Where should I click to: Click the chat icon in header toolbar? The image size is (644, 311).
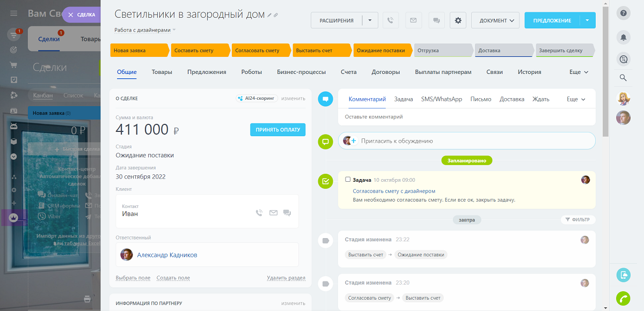coord(436,20)
